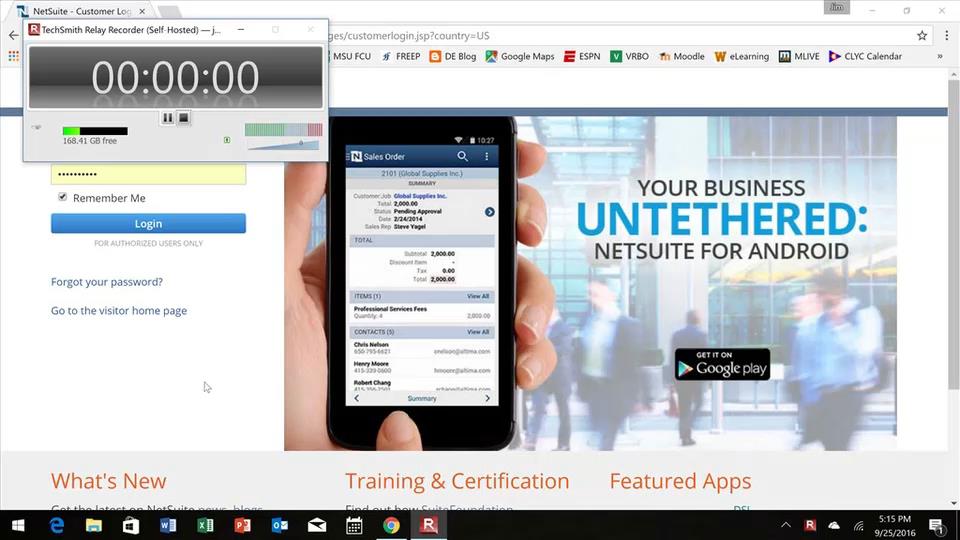960x540 pixels.
Task: Open PowerPoint from the taskbar
Action: pos(242,525)
